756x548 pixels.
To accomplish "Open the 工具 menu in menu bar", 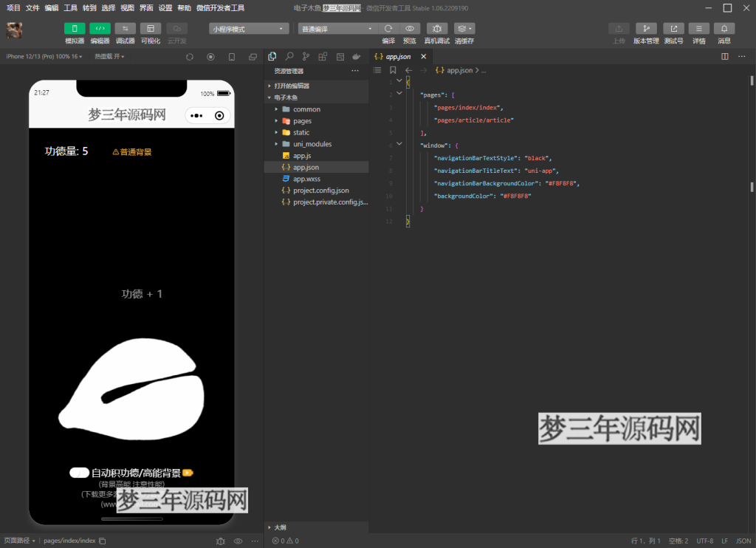I will point(70,7).
